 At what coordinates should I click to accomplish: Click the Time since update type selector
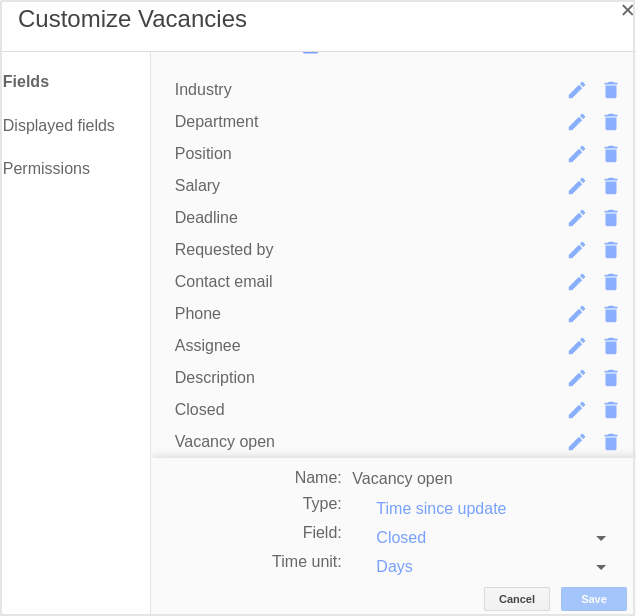coord(441,509)
